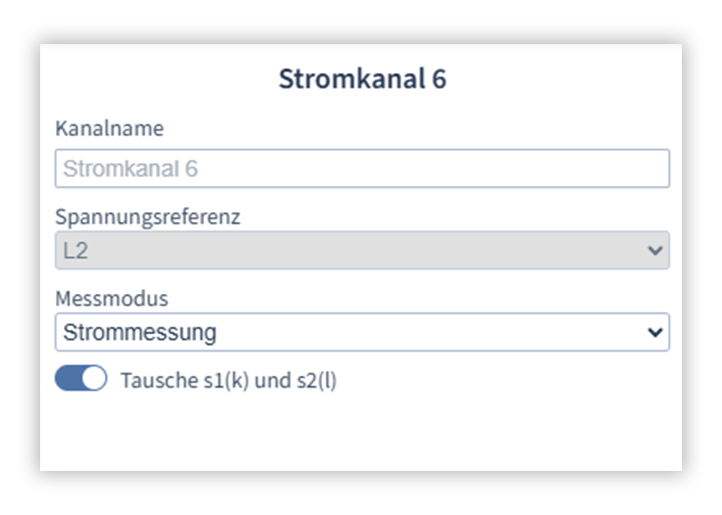Click the white knob of the toggle switch

pos(94,380)
